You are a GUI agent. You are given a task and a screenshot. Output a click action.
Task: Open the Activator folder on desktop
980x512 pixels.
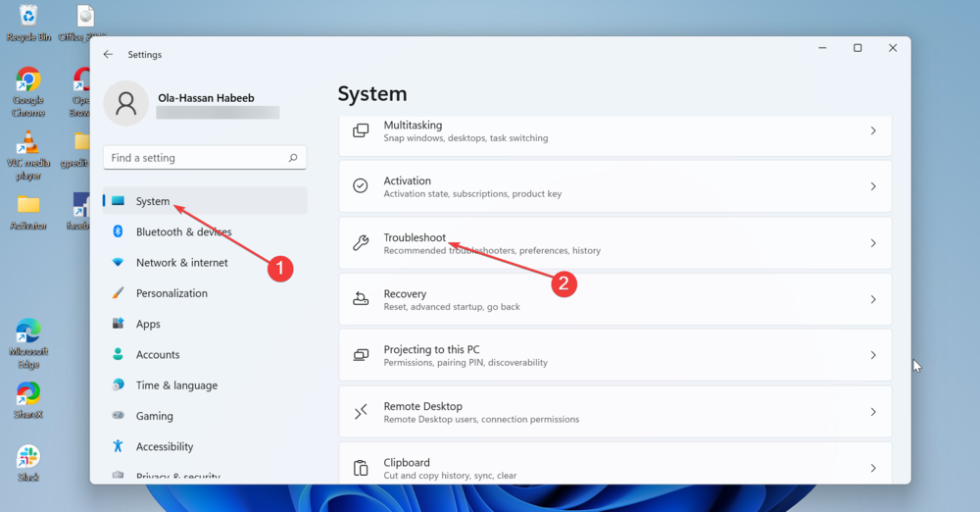[28, 213]
